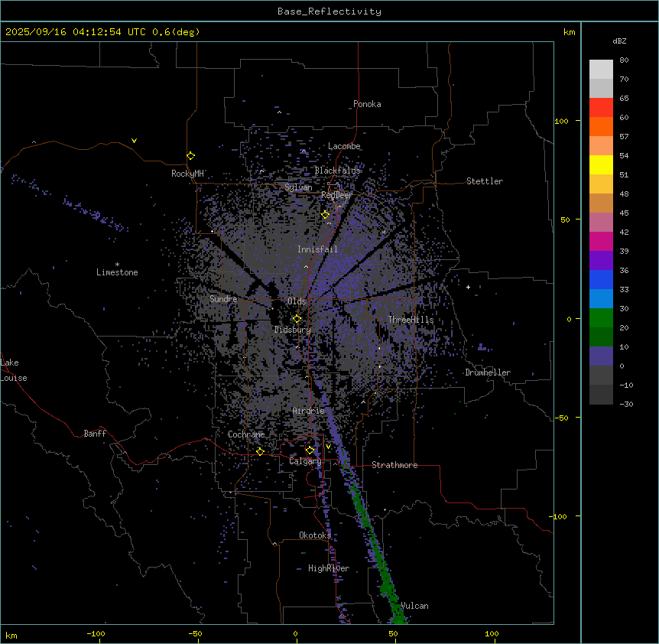The width and height of the screenshot is (659, 644).
Task: Click the Didsbury label
Action: coord(293,330)
